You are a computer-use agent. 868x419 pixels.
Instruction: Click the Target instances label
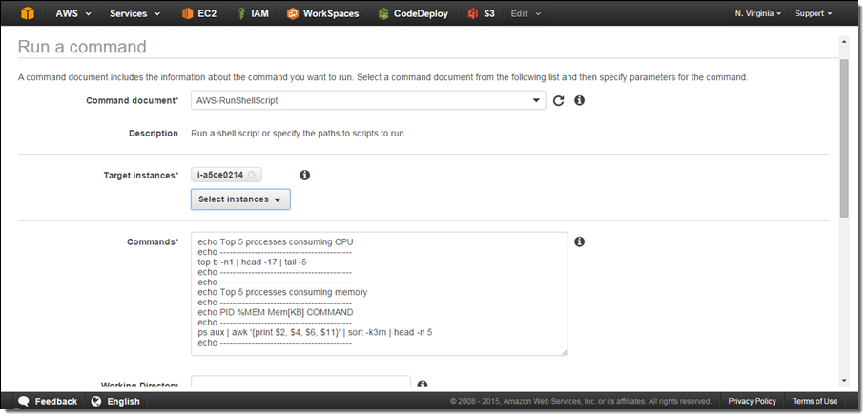tap(141, 175)
